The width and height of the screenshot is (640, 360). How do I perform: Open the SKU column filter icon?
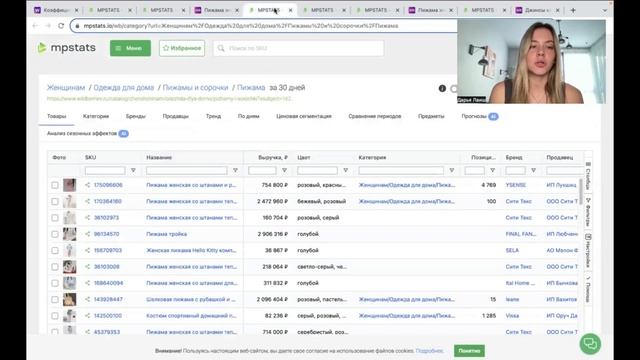133,170
